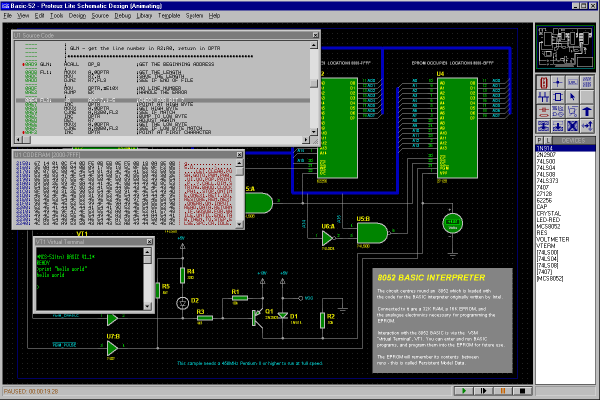This screenshot has height=400, width=600.
Task: Step simulation with the step button
Action: point(483,391)
